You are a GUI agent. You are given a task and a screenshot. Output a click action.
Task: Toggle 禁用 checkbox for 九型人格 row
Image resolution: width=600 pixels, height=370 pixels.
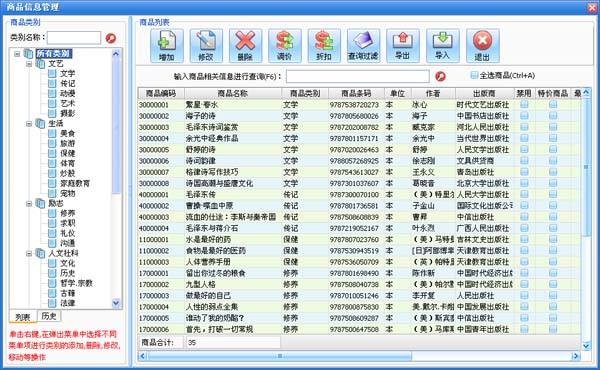point(524,284)
